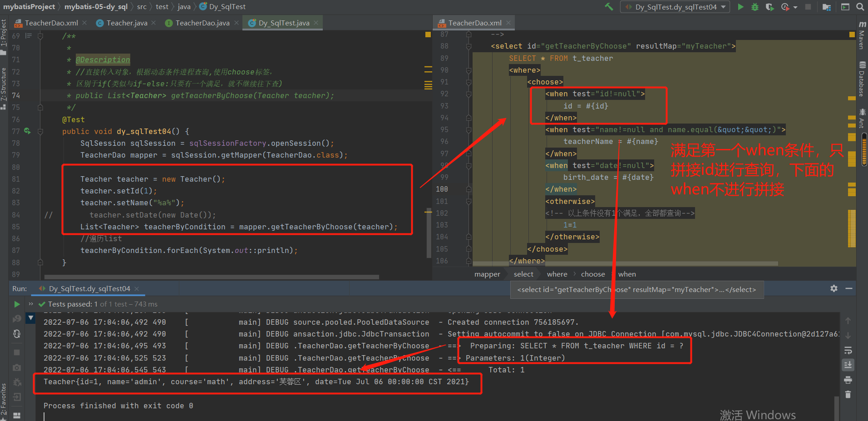Screen dimensions: 868x421
Task: Click the left editor horizontal scrollbar
Action: pyautogui.click(x=212, y=277)
